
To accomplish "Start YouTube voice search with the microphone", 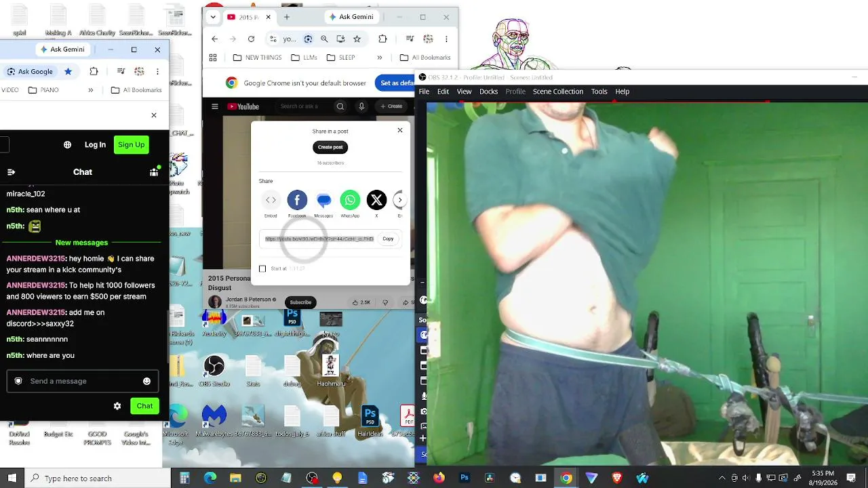I will 361,106.
